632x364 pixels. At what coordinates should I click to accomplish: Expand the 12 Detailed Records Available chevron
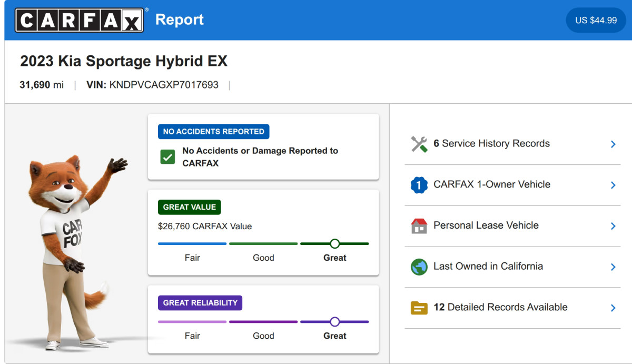(613, 308)
